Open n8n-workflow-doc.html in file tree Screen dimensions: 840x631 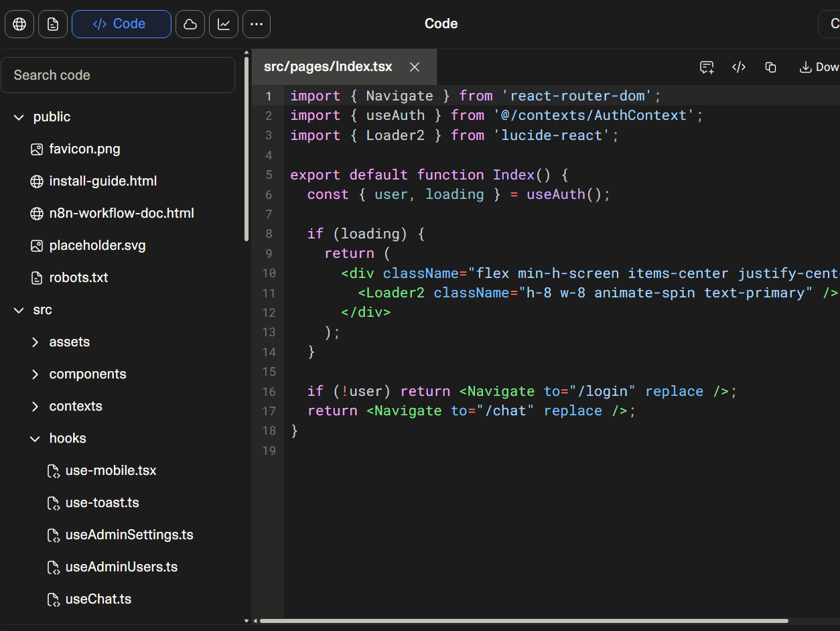(x=121, y=214)
